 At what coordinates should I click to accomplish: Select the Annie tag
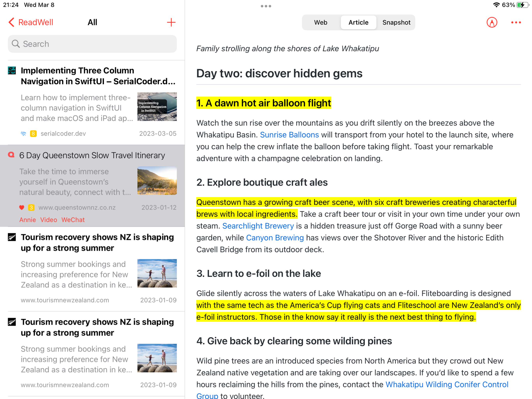coord(28,220)
